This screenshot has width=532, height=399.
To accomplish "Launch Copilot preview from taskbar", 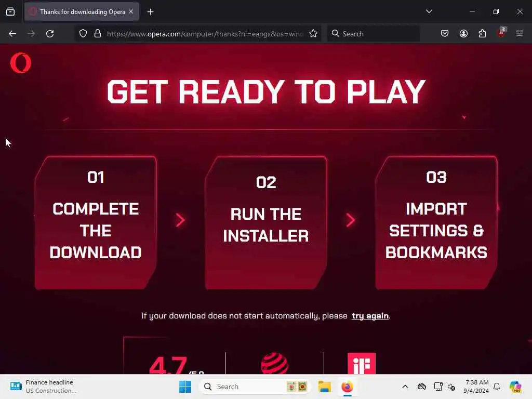I will 515,387.
